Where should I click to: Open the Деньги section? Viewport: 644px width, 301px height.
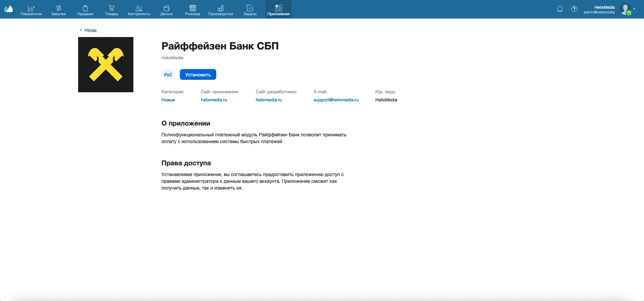pyautogui.click(x=166, y=10)
